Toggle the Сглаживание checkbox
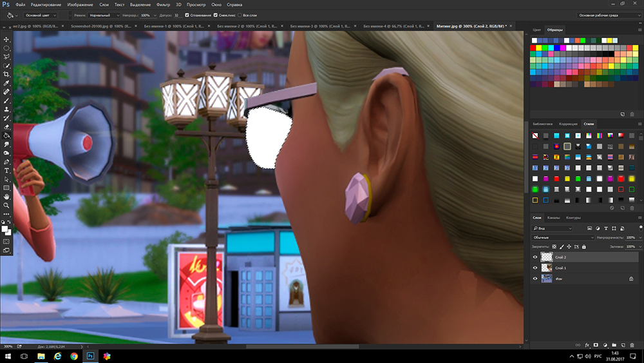Screen dimensions: 644x363 coord(187,14)
